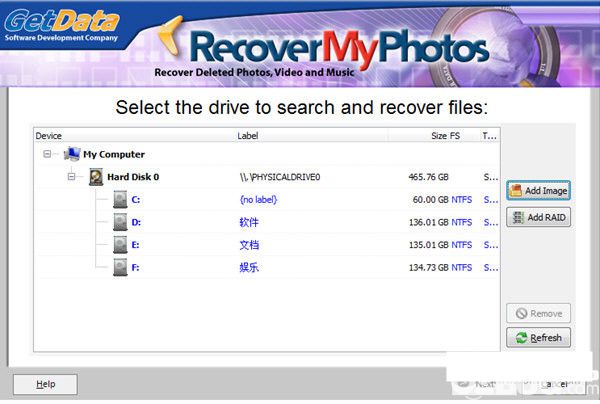
Task: Click the 60.00 GB size value
Action: click(x=430, y=200)
